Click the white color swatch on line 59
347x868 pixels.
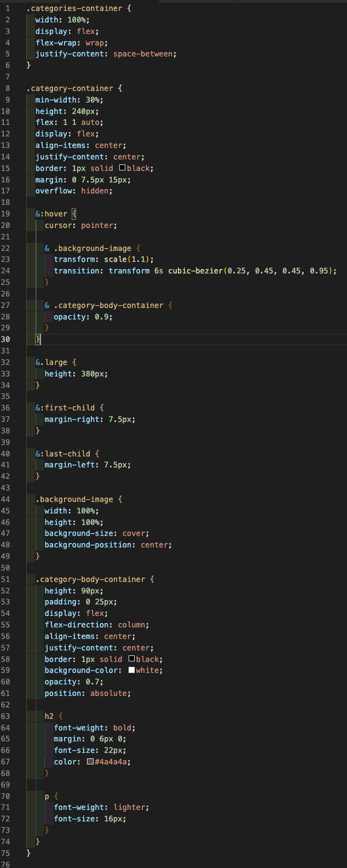point(131,670)
